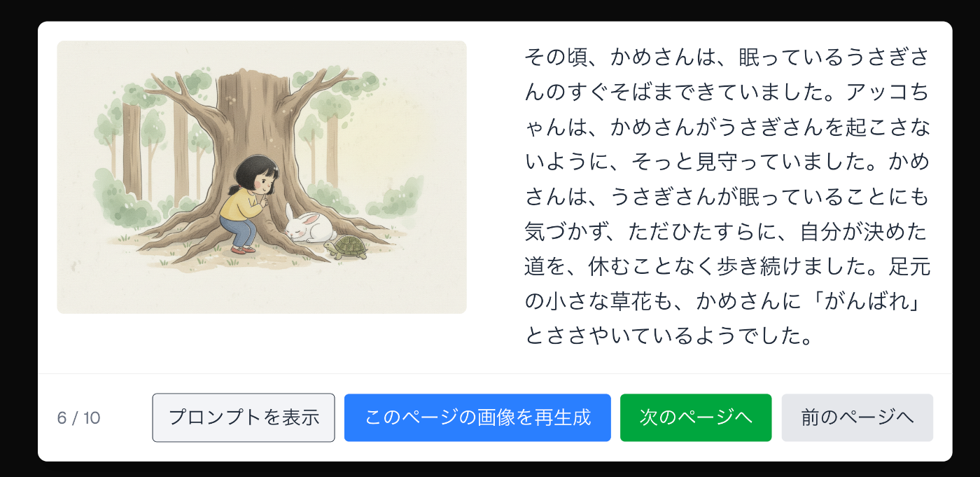This screenshot has width=980, height=477.
Task: Return to the previous page via 前のページへ
Action: coord(857,417)
